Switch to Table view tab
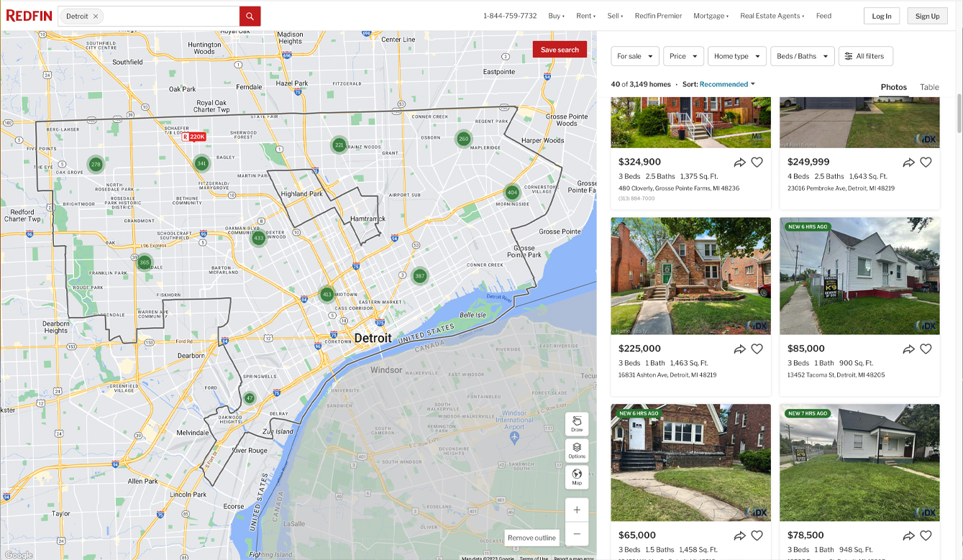Screen dimensions: 963x560 pos(929,87)
